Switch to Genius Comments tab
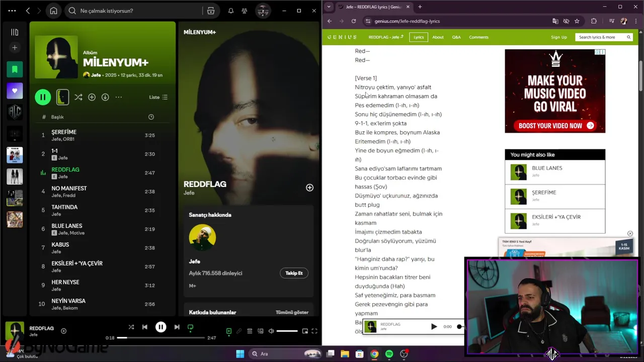 pyautogui.click(x=478, y=37)
